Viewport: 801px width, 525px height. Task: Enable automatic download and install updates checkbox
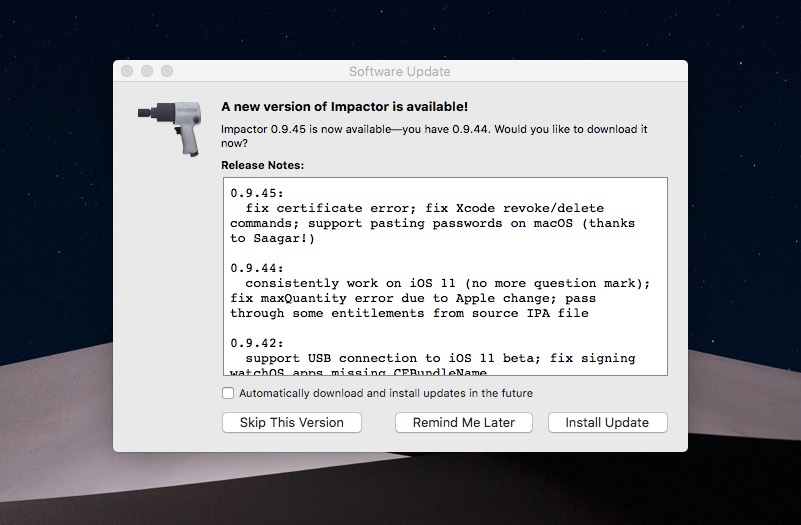(x=228, y=393)
